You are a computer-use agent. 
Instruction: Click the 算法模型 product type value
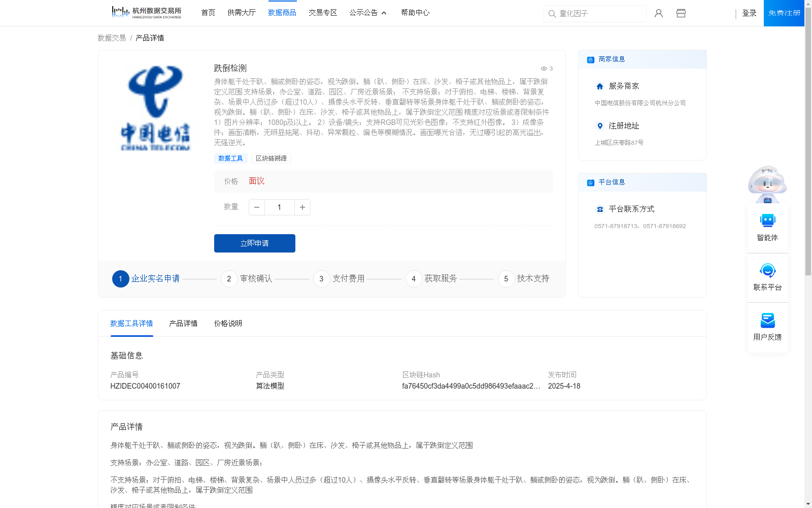tap(270, 386)
